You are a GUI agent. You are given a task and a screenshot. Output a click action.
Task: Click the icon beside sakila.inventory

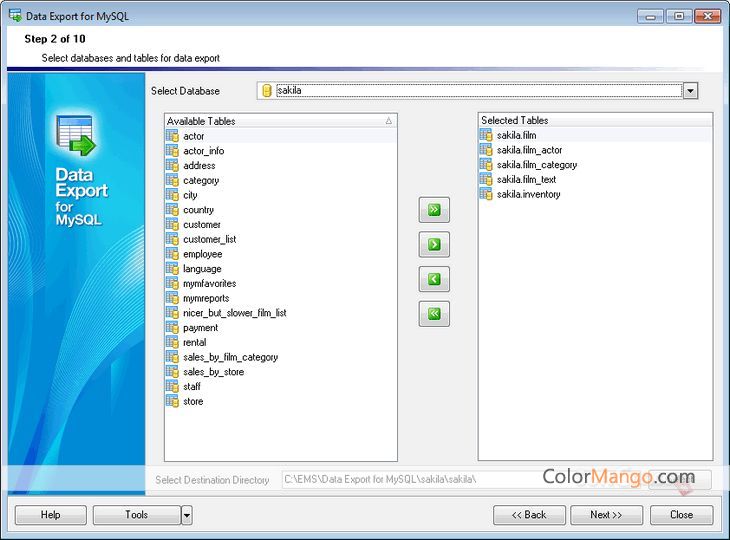click(x=486, y=194)
